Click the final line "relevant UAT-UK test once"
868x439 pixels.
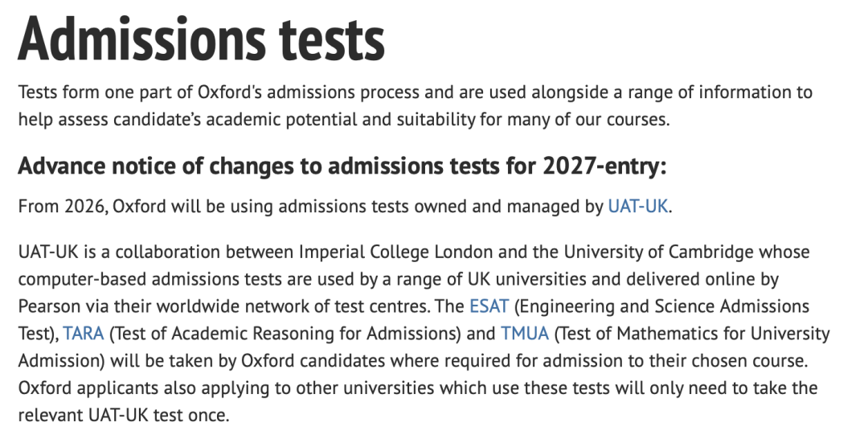coord(123,416)
